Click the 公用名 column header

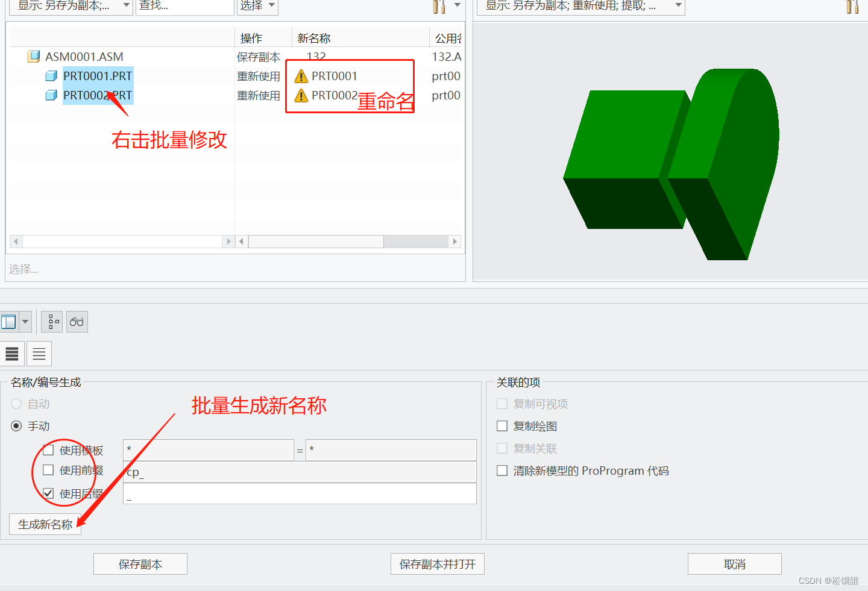click(447, 38)
